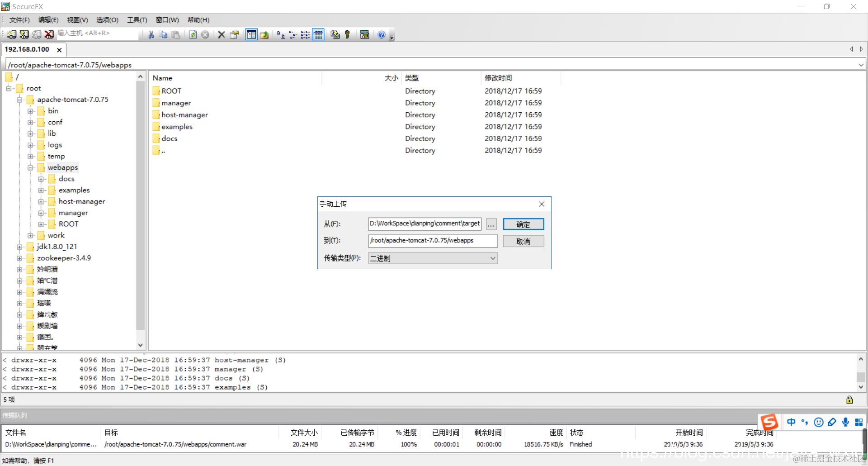Click 取消 in the upload dialog

[524, 241]
